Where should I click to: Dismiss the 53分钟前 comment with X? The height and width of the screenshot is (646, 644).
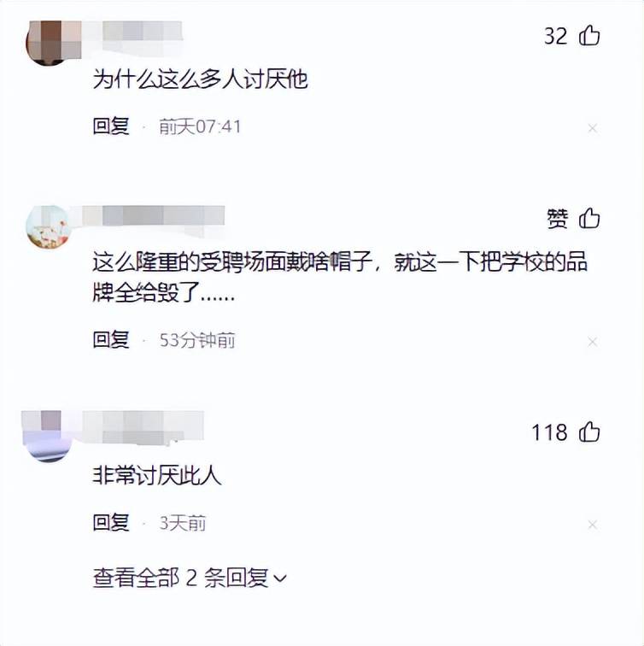pos(593,342)
